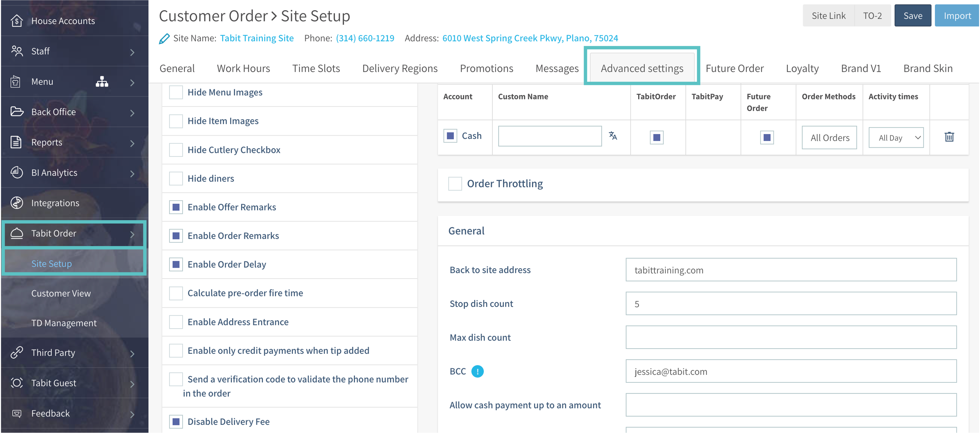Click the trash icon in Cash row
This screenshot has width=980, height=433.
[x=949, y=137]
